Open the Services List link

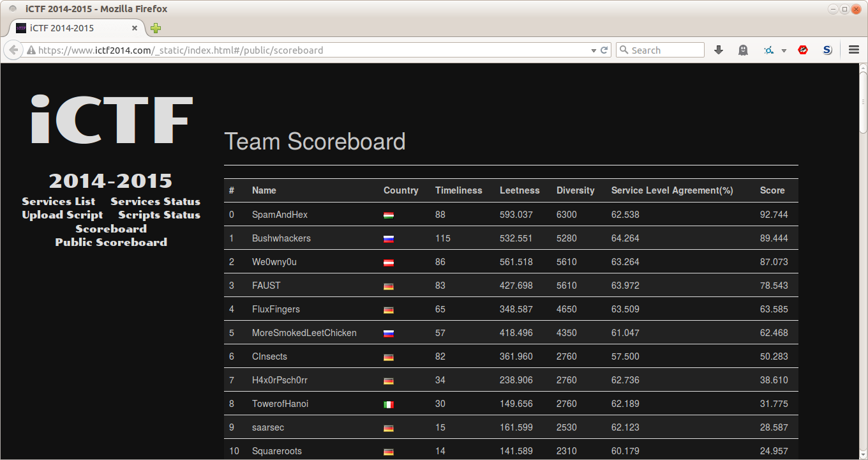click(59, 201)
